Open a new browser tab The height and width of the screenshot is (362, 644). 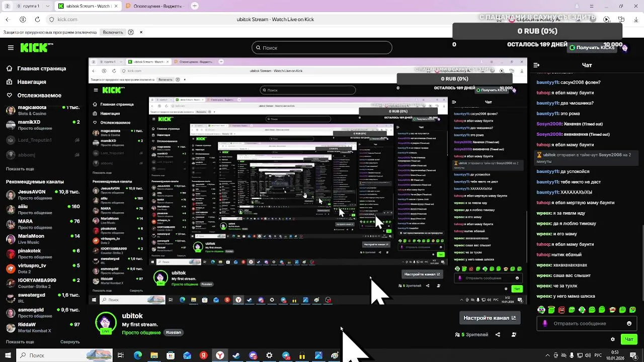[195, 6]
